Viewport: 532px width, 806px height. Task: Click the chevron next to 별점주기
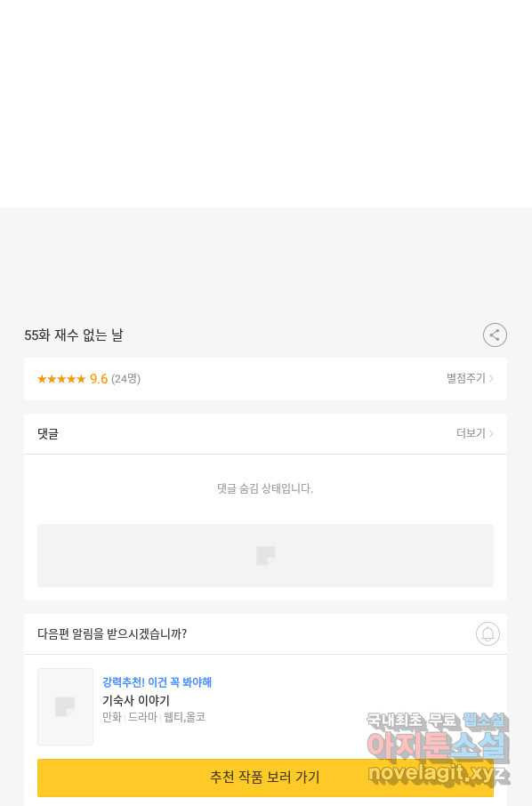point(491,379)
